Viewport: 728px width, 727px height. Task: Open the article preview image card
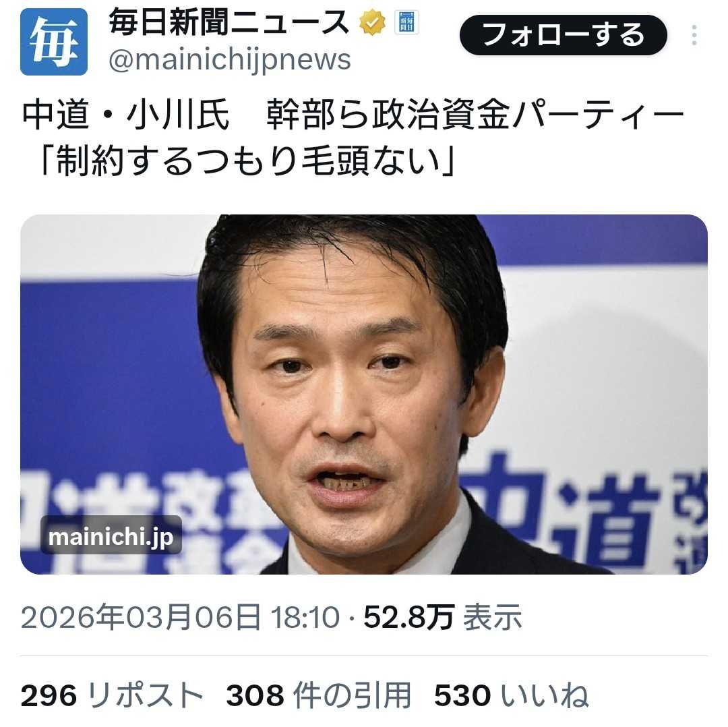pos(364,395)
